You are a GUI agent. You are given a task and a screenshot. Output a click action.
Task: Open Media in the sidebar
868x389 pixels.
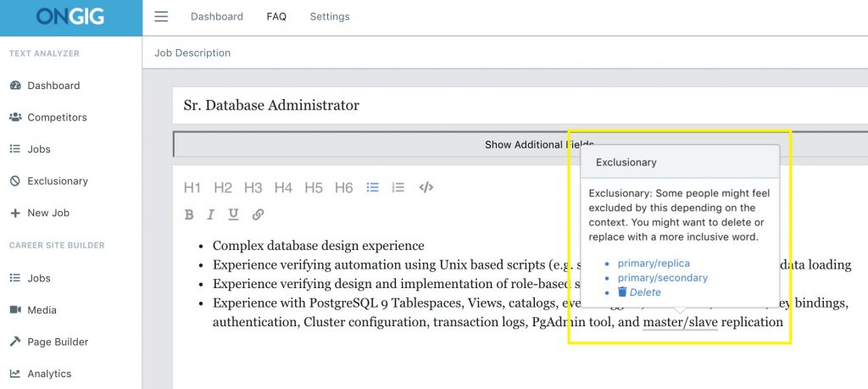pyautogui.click(x=42, y=310)
